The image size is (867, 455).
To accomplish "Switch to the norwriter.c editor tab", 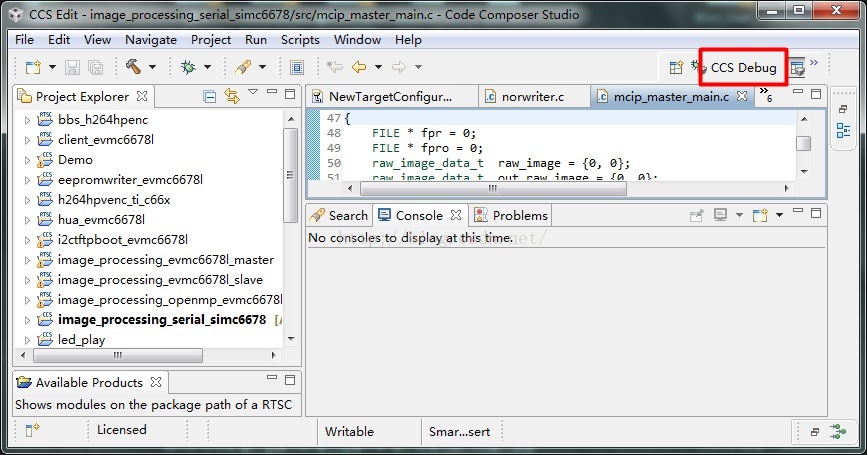I will (532, 97).
